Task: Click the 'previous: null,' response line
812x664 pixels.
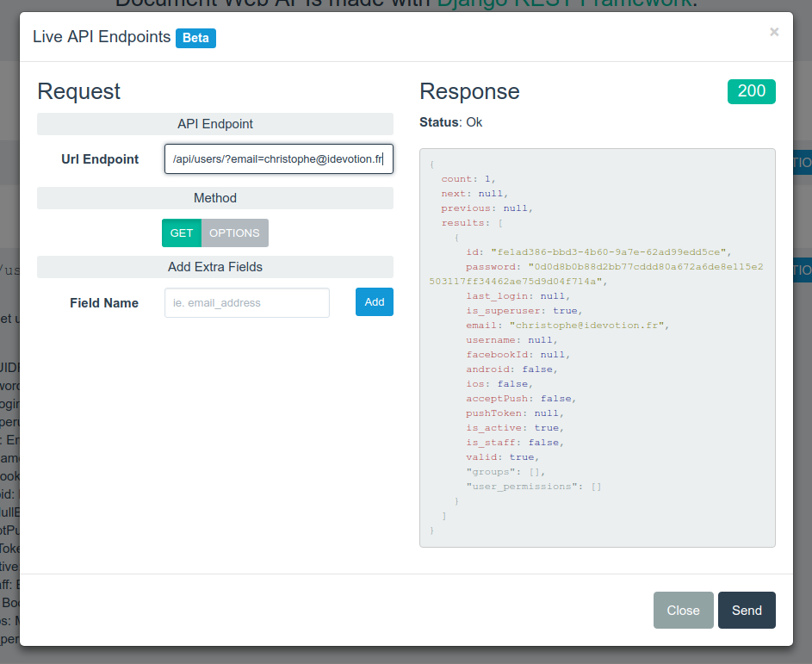Action: [x=487, y=208]
